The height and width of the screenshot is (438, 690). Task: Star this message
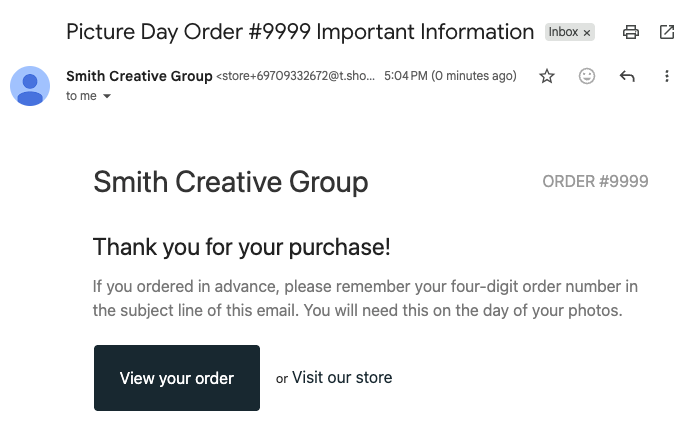click(x=547, y=76)
